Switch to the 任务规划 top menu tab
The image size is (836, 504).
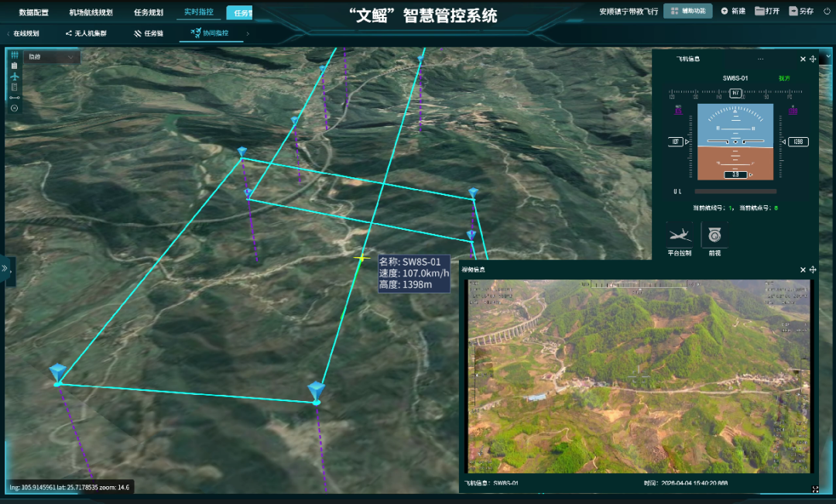coord(148,12)
